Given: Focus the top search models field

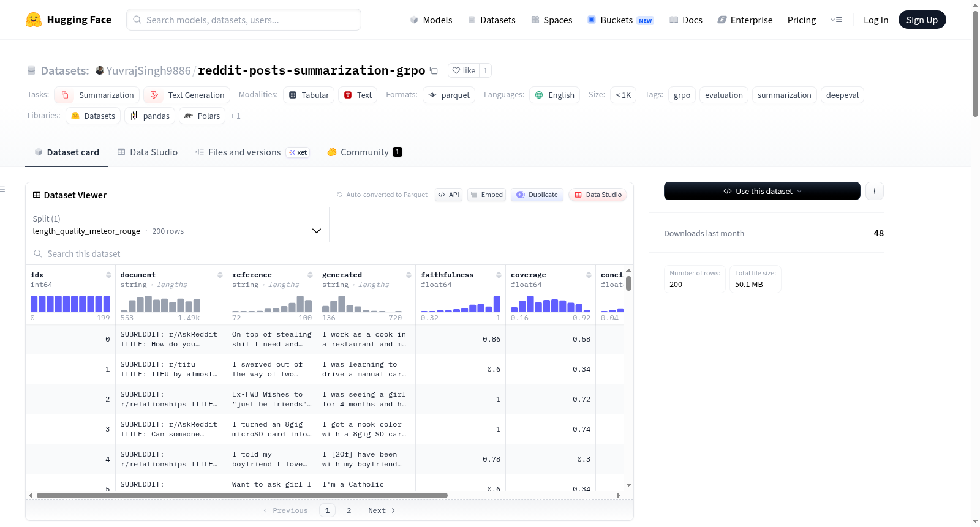Looking at the screenshot, I should [244, 20].
